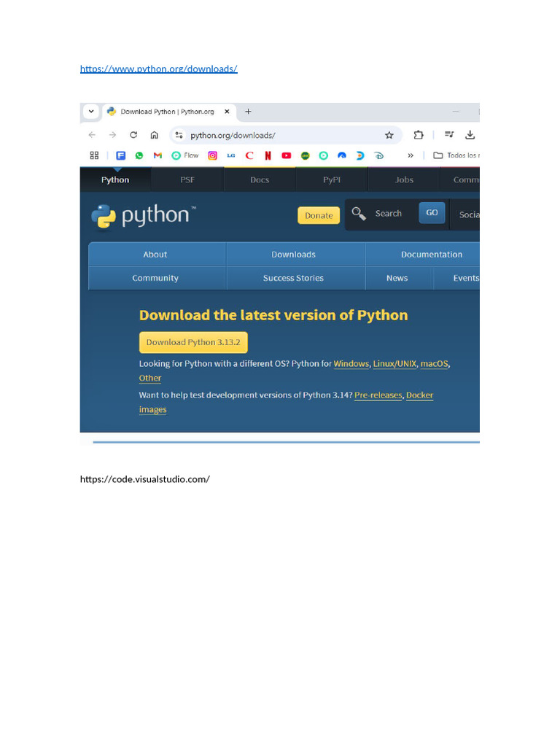Follow the Windows download link
The height and width of the screenshot is (747, 560).
point(351,363)
